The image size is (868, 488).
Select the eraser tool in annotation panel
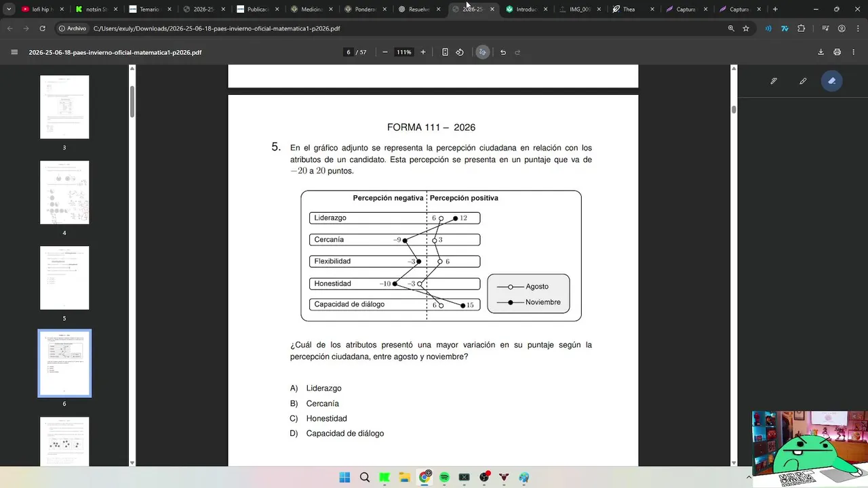tap(832, 81)
